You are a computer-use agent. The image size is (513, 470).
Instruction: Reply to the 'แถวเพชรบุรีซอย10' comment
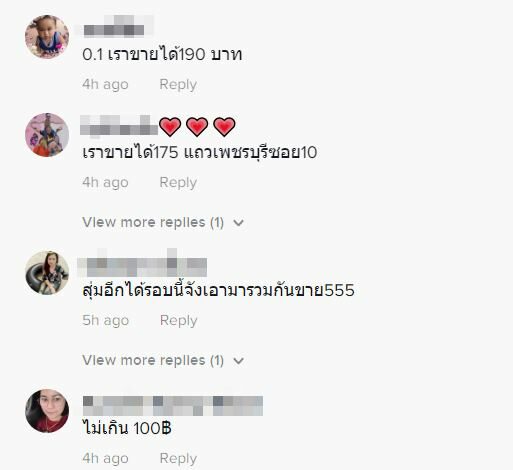(178, 182)
